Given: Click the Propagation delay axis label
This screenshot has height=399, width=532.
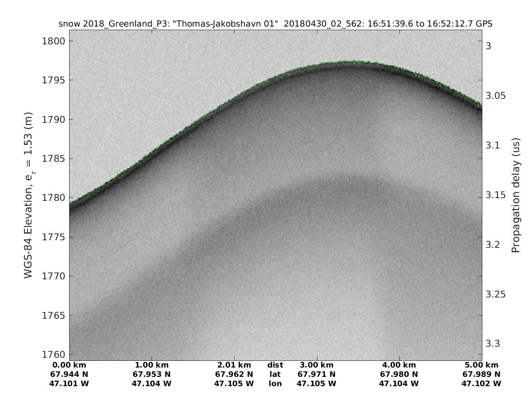Looking at the screenshot, I should pos(515,195).
